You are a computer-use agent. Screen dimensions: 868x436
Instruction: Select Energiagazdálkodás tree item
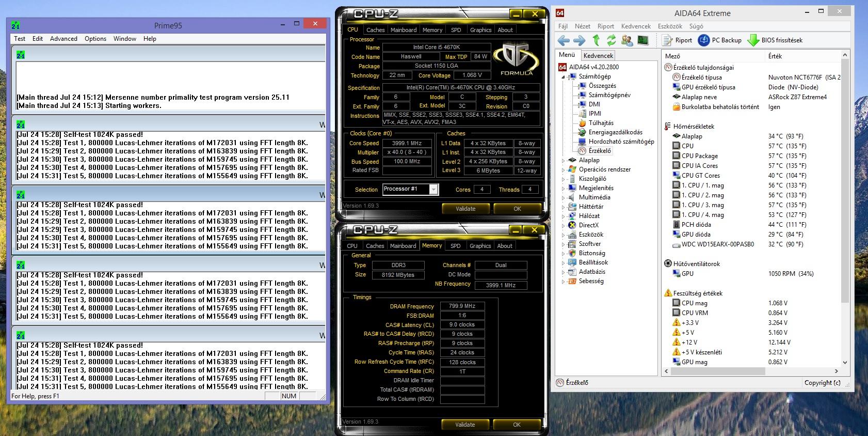tap(610, 132)
